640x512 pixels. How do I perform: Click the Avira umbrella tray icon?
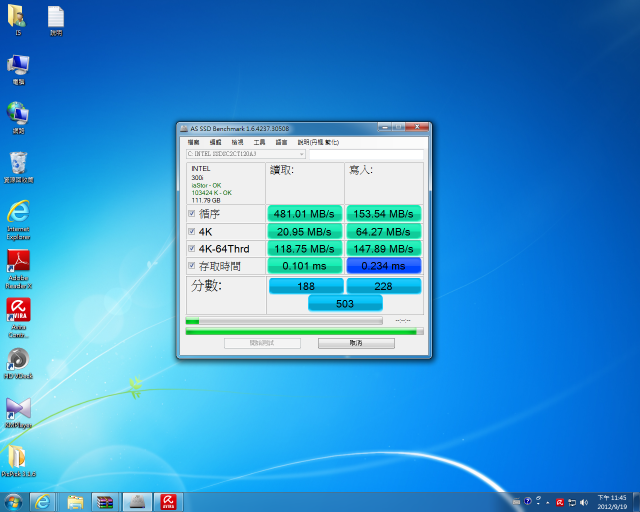tap(560, 503)
